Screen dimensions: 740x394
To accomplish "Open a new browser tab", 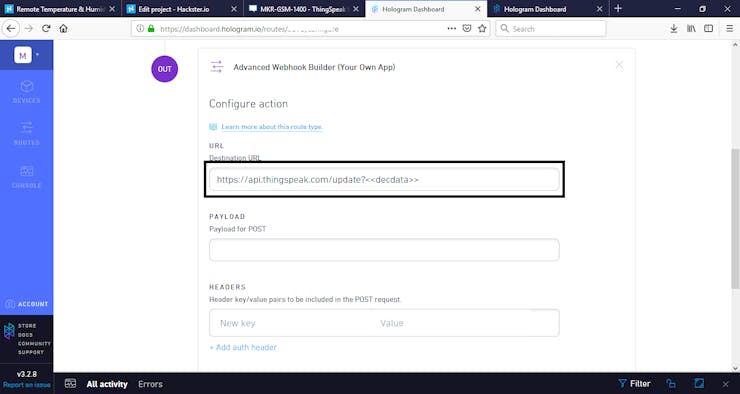I will [x=618, y=8].
